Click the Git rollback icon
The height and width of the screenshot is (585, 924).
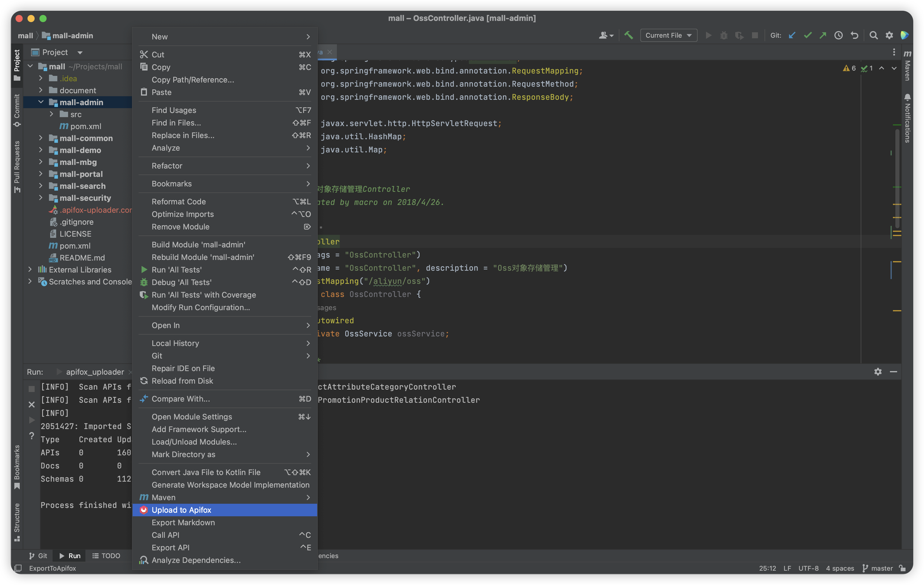(854, 35)
